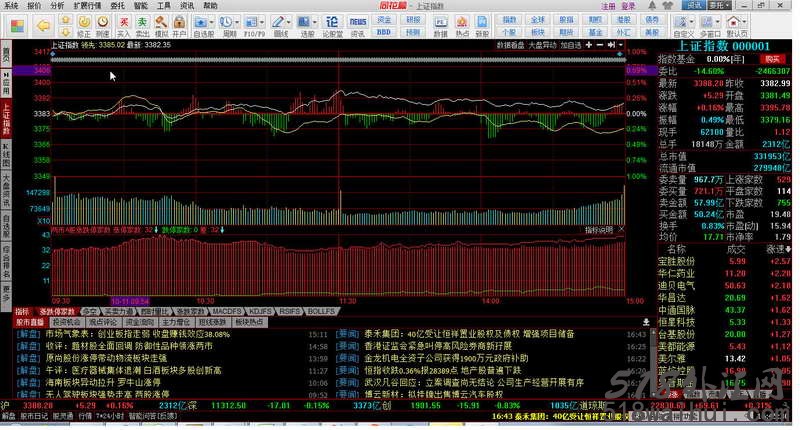Expand the 自定义 dropdown arrow

tap(692, 22)
